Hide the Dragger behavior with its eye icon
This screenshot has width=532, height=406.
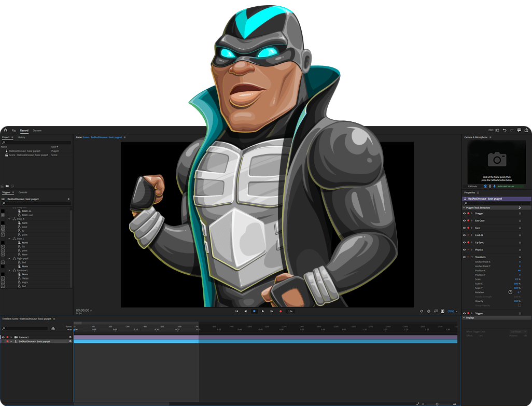click(x=464, y=213)
